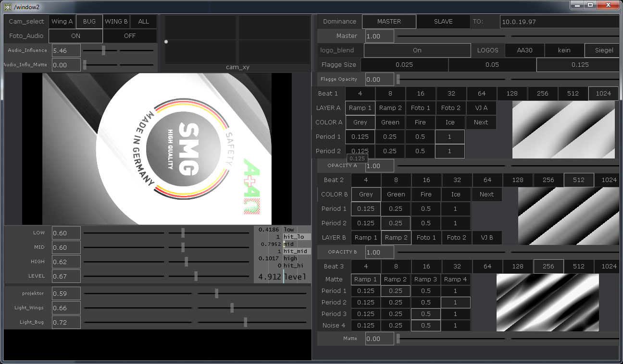Click the Layer A preview thumbnail

563,130
